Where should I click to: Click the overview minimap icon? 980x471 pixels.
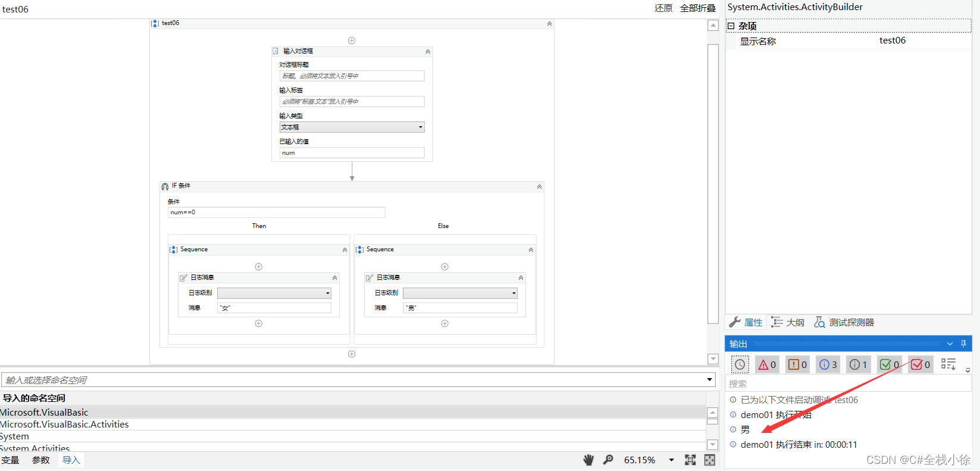pos(710,460)
